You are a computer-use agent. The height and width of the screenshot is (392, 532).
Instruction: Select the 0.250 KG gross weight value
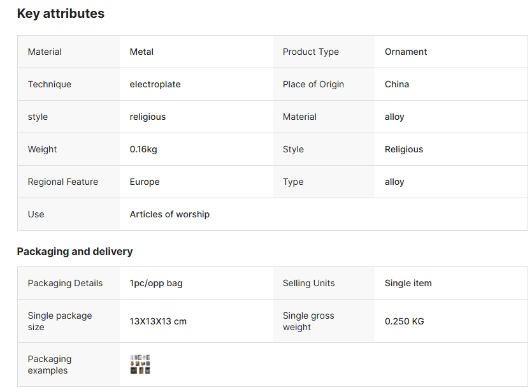tap(404, 321)
